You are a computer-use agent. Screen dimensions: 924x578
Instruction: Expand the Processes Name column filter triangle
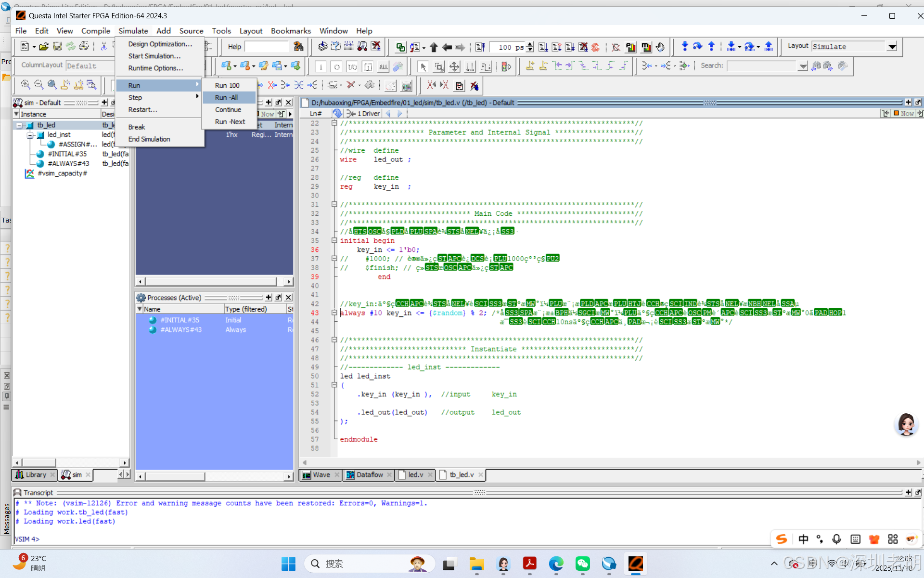pos(140,309)
